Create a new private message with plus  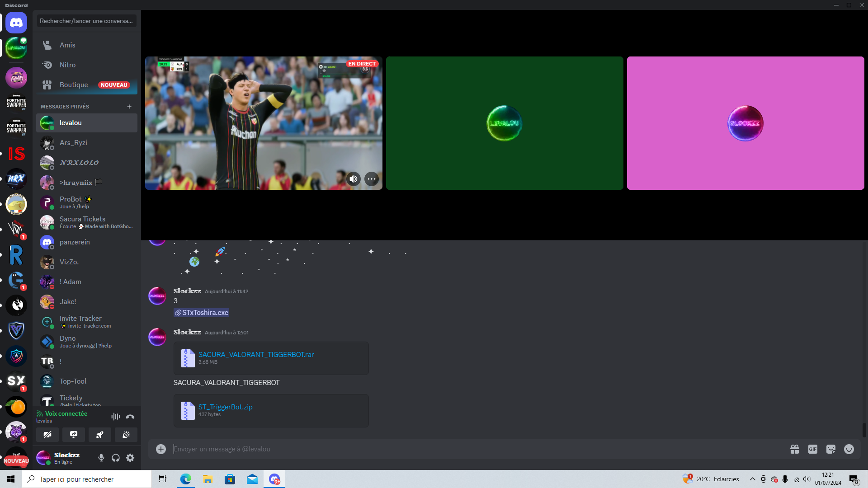(129, 107)
